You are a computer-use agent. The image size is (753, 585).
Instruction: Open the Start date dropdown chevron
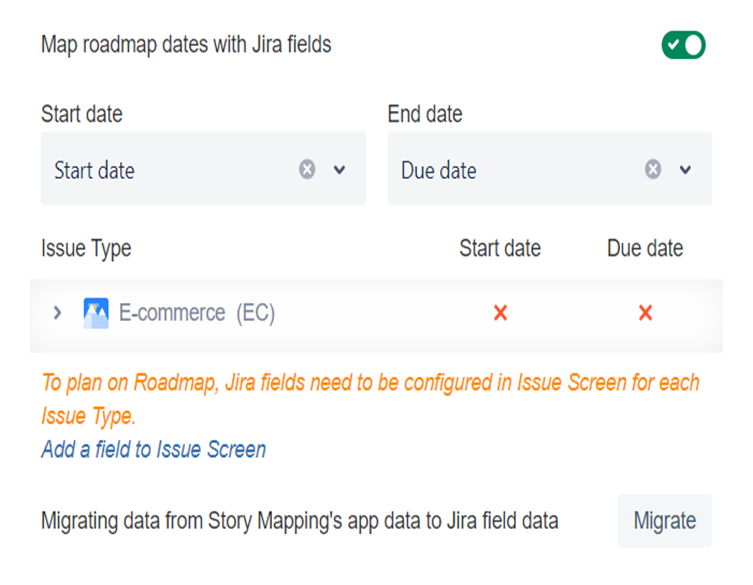(339, 170)
